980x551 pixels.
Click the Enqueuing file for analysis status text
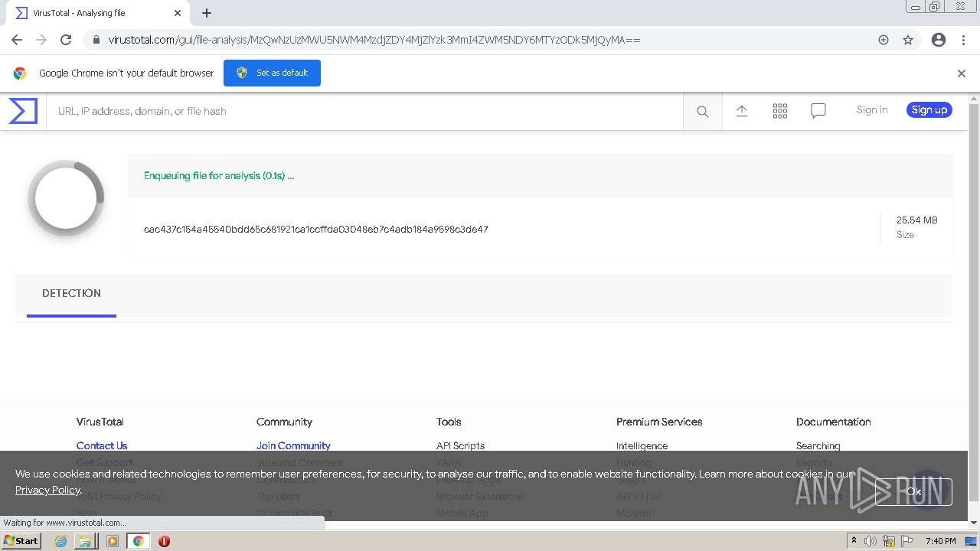219,176
